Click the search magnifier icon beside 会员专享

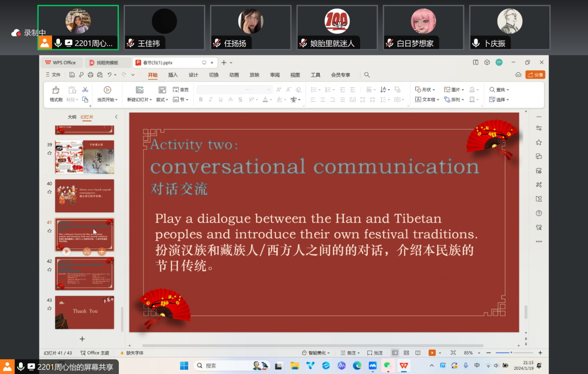coord(367,75)
